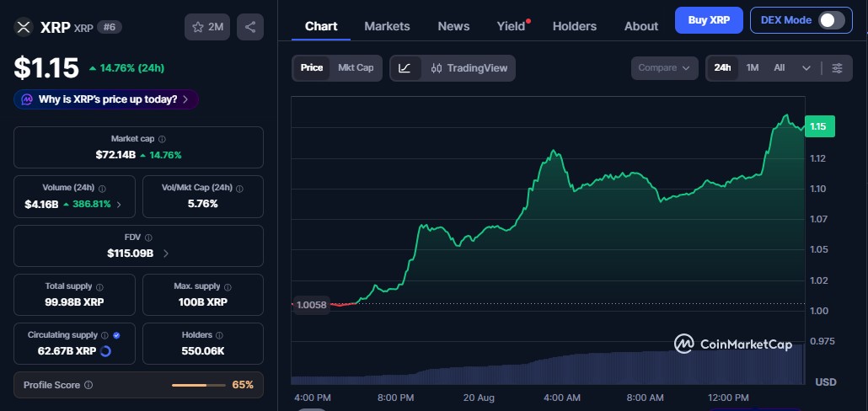This screenshot has height=411, width=868.
Task: Click the AI icon beside price question
Action: pyautogui.click(x=27, y=99)
